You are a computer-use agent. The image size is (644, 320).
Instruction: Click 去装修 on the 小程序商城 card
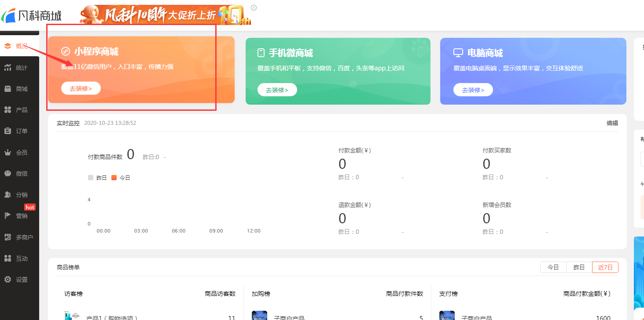pos(81,88)
